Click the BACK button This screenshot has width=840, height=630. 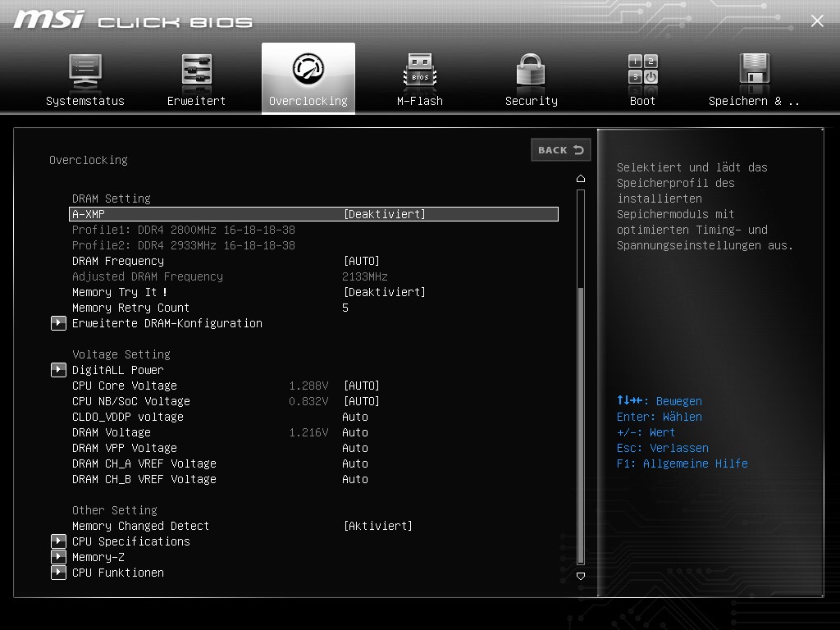click(560, 150)
